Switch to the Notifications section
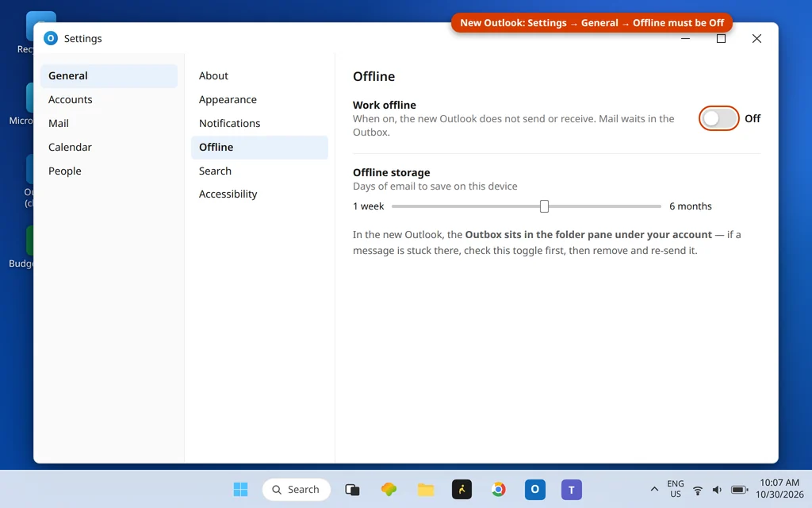Viewport: 812px width, 508px height. click(x=259, y=123)
